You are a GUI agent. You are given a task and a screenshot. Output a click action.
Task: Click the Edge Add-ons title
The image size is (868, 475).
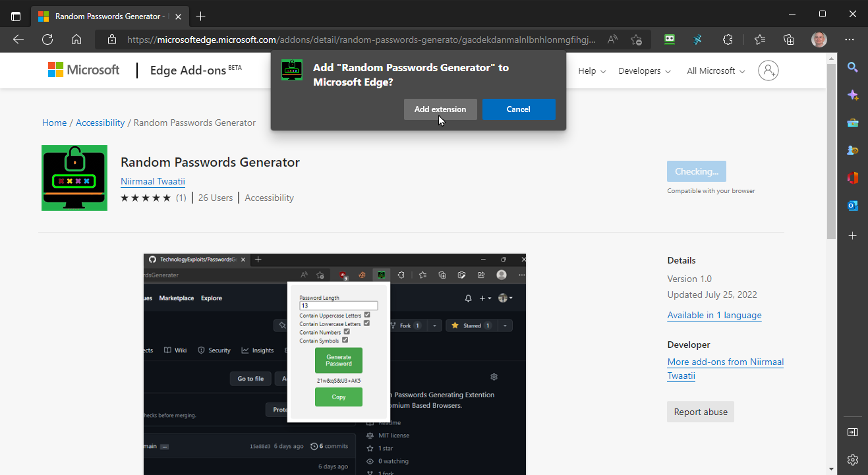coord(196,70)
